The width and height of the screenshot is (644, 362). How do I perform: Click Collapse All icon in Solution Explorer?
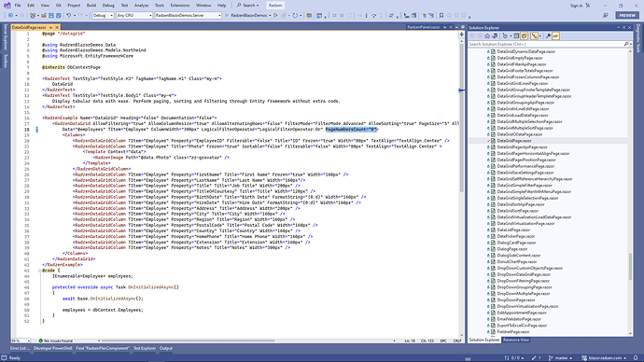(516, 36)
